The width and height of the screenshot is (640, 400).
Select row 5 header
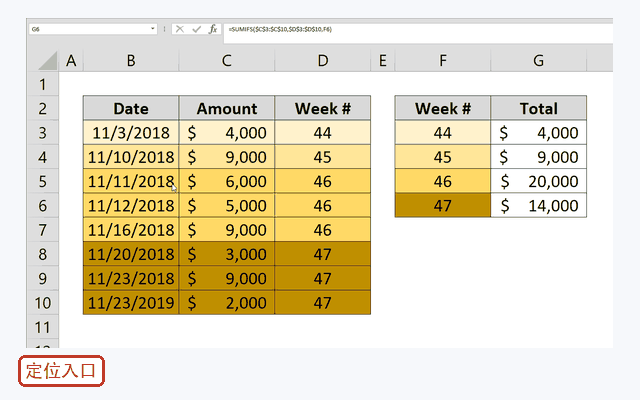(x=42, y=182)
